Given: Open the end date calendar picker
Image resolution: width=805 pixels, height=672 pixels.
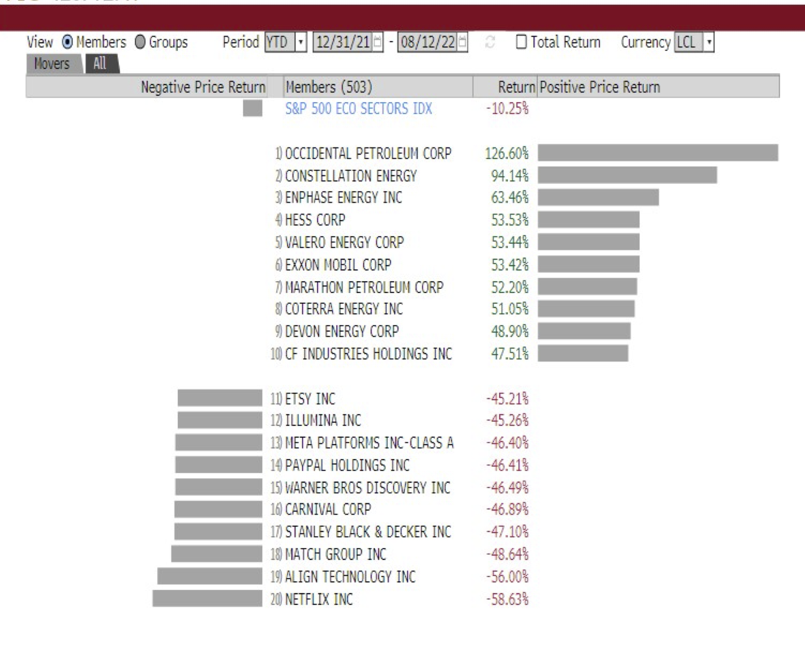Looking at the screenshot, I should point(463,42).
